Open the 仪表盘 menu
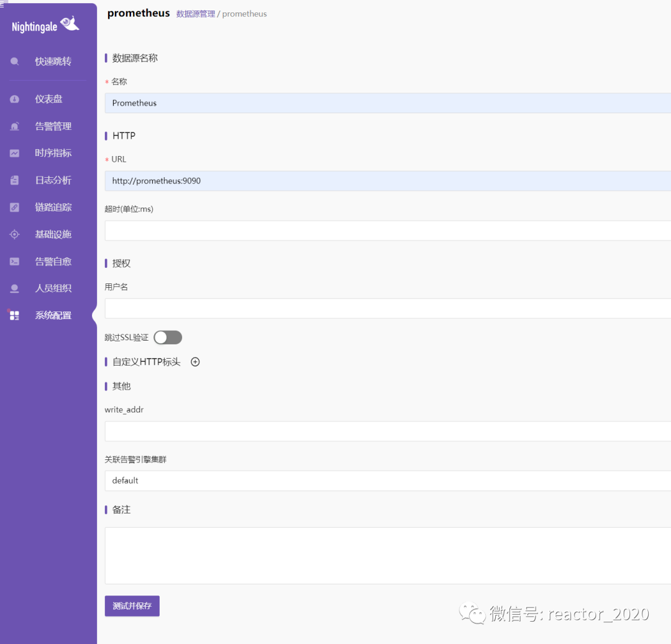671x644 pixels. (49, 99)
